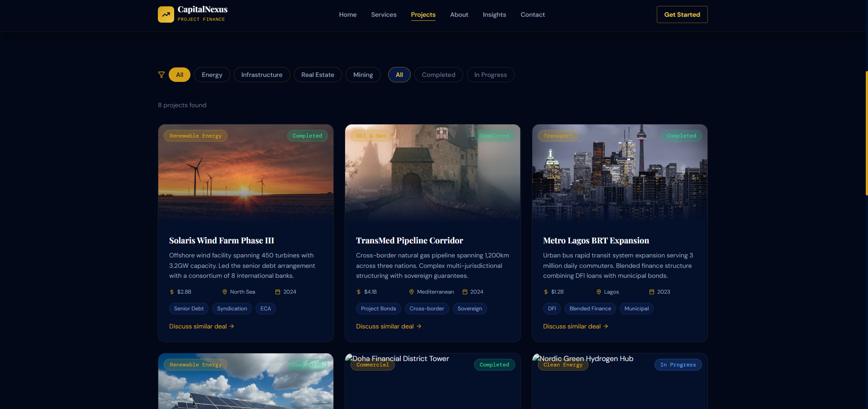The image size is (868, 409).
Task: Click the Senior Debt tag on Solaris card
Action: pyautogui.click(x=188, y=309)
